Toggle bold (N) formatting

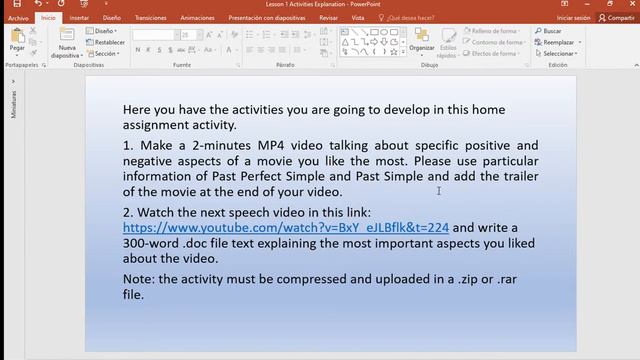click(138, 50)
